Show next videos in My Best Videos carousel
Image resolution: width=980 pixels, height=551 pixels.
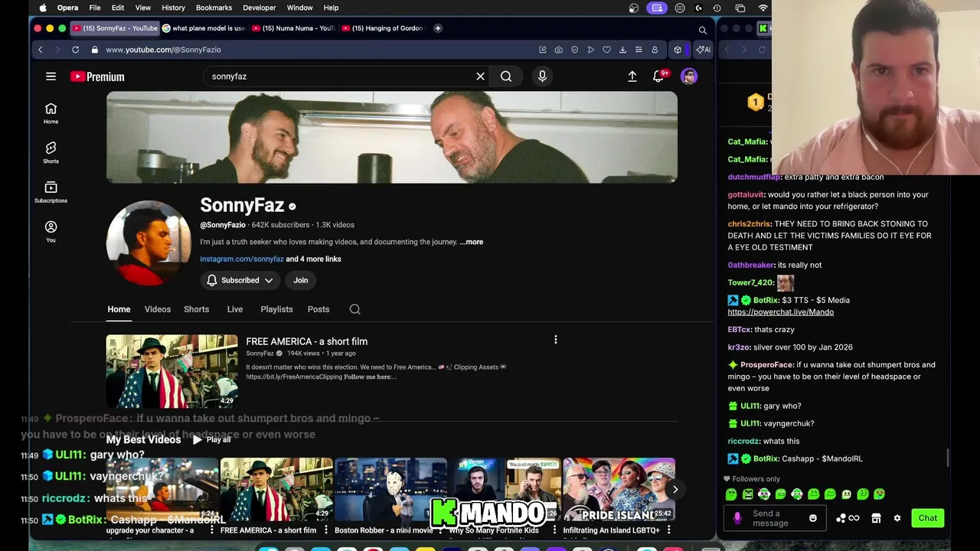pyautogui.click(x=675, y=489)
